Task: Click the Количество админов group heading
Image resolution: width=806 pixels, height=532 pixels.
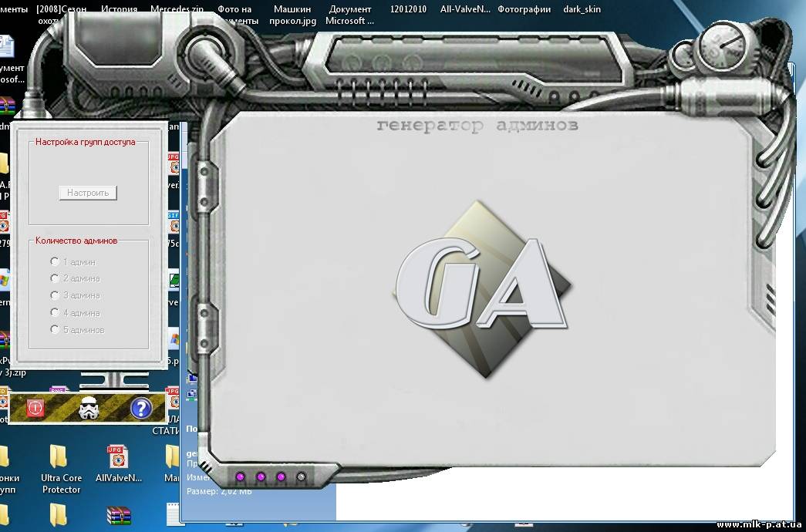Action: point(76,241)
